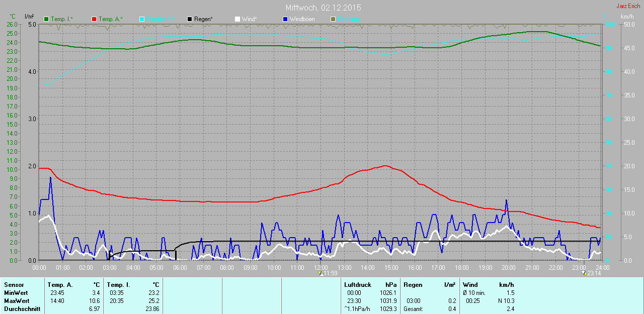Select the 'Temp. A.*' legend label
Screen dimensions: 644x314
(110, 19)
